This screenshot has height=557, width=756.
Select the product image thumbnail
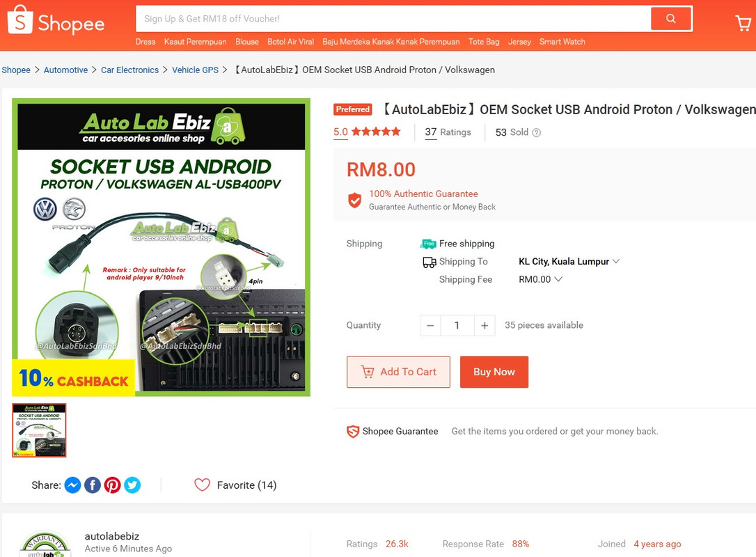pos(39,430)
